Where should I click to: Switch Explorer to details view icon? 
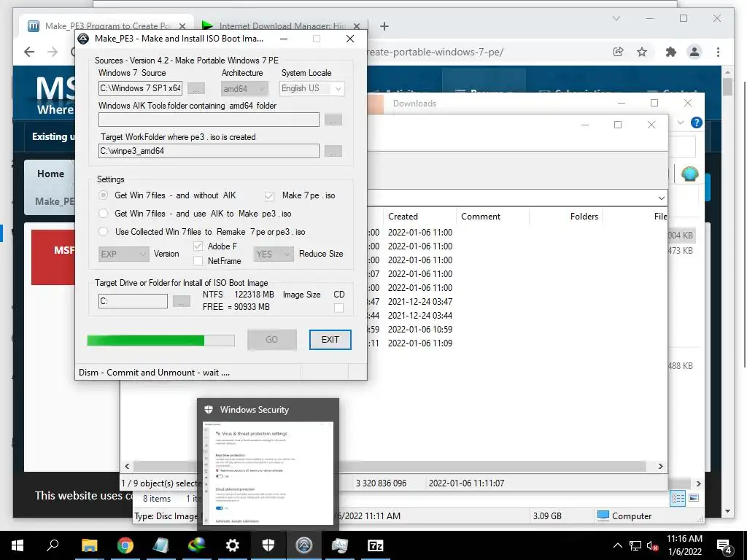(x=678, y=499)
